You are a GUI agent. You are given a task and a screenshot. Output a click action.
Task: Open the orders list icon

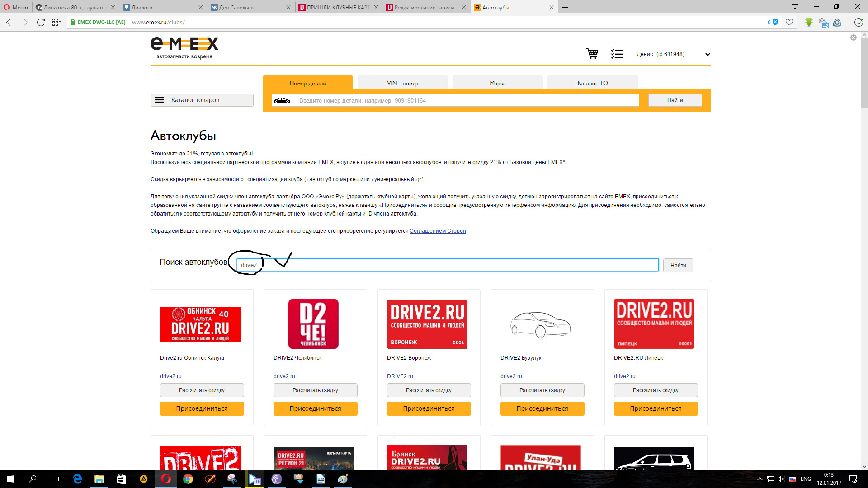click(617, 54)
